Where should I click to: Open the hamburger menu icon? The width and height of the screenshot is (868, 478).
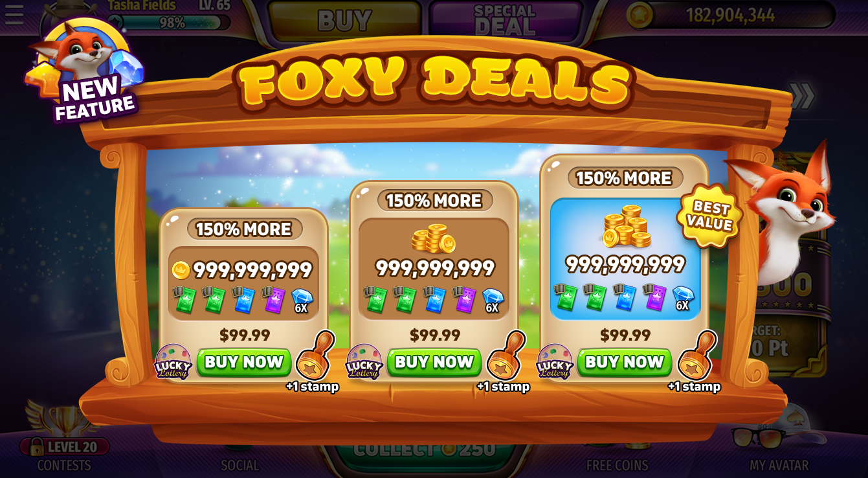tap(14, 14)
